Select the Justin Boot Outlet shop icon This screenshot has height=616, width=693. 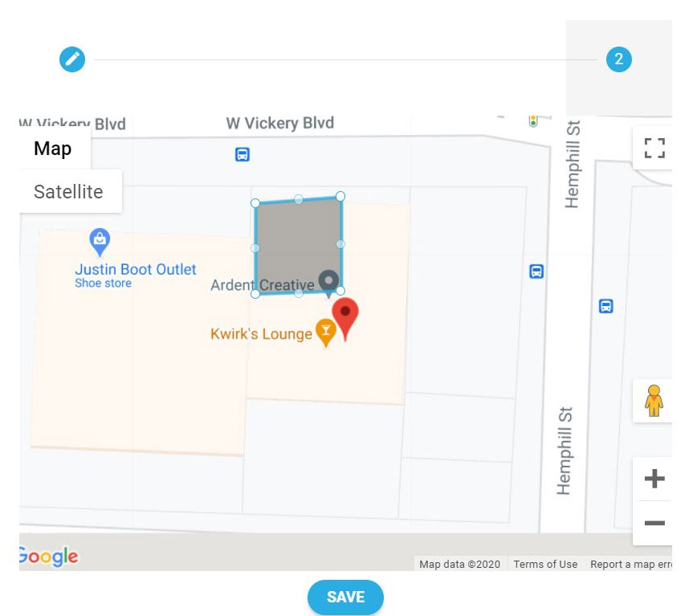click(x=100, y=239)
